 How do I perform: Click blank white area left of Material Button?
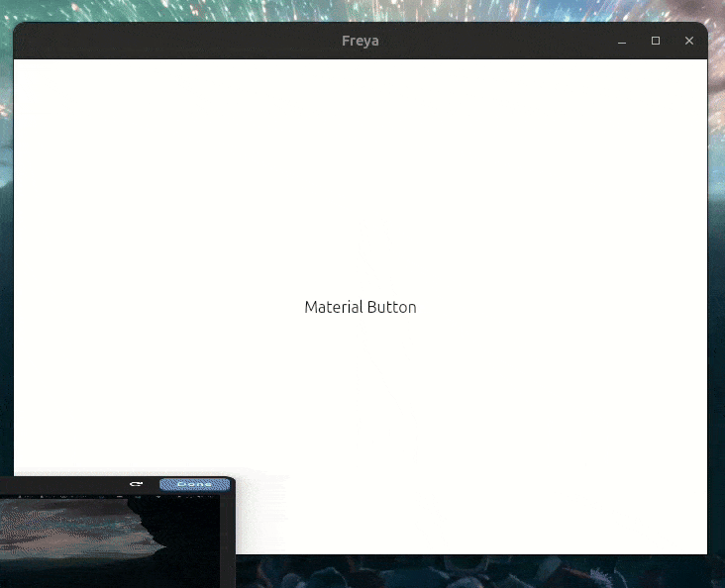(x=149, y=307)
